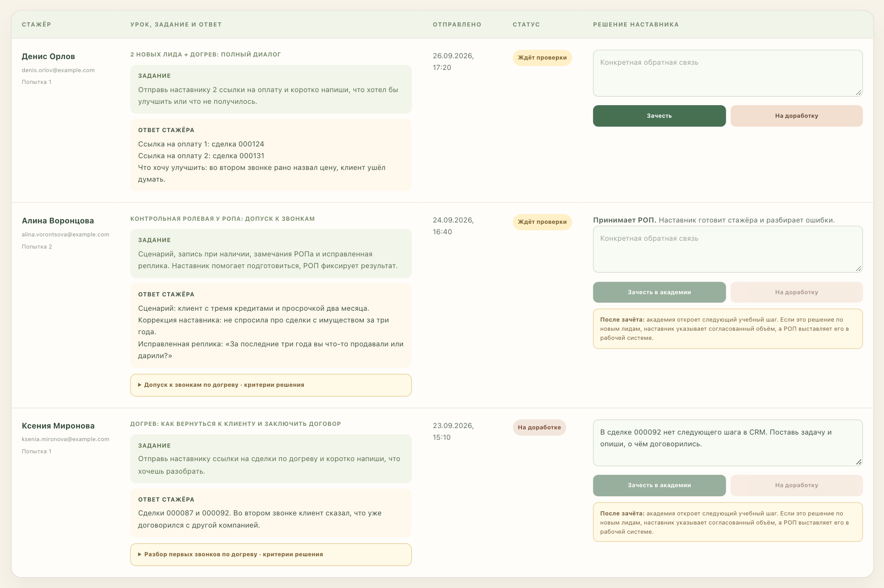Click column header Урок, задание и ответ

point(176,24)
